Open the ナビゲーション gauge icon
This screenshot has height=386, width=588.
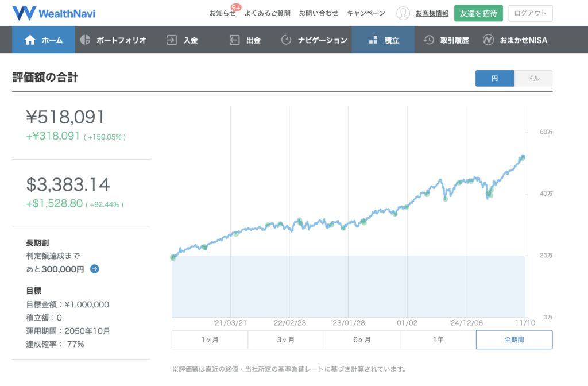(x=287, y=40)
